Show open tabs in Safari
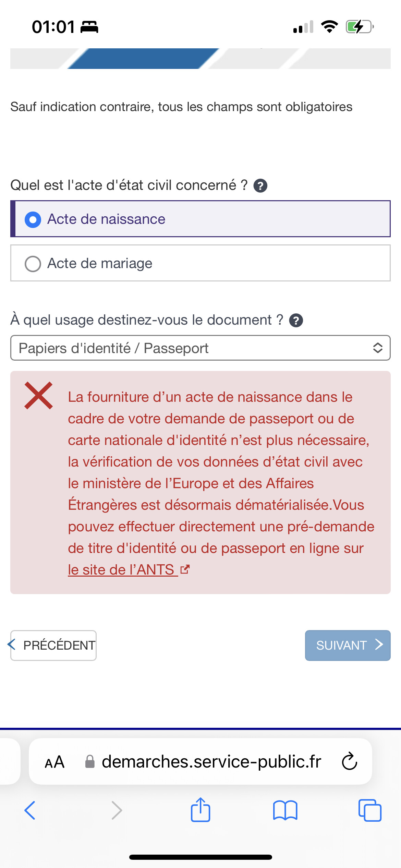 click(370, 810)
